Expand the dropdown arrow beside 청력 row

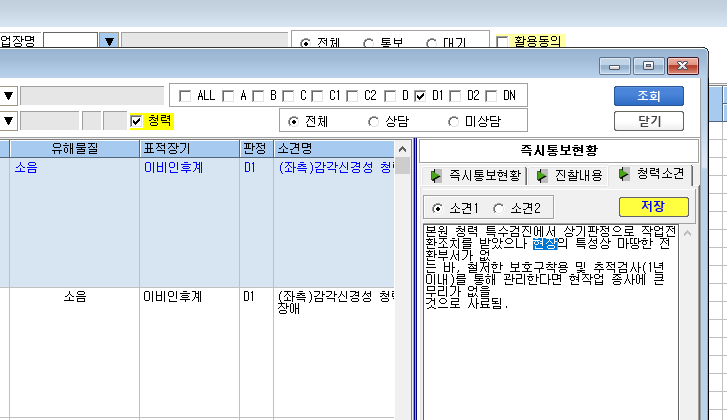(x=9, y=121)
